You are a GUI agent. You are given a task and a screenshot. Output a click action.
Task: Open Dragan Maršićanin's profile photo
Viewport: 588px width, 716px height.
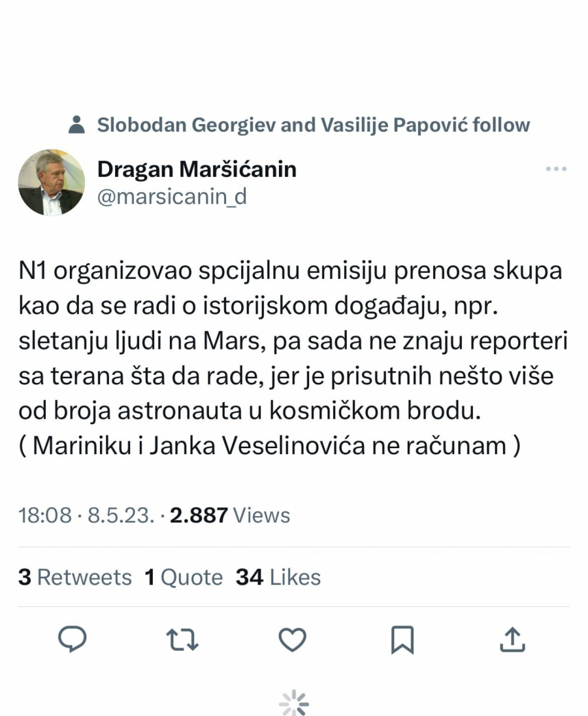[52, 182]
